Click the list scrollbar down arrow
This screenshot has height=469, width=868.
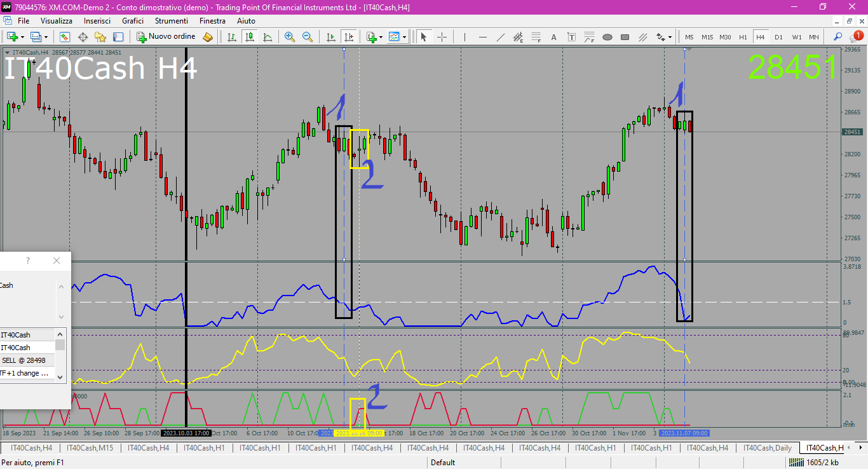pyautogui.click(x=60, y=376)
